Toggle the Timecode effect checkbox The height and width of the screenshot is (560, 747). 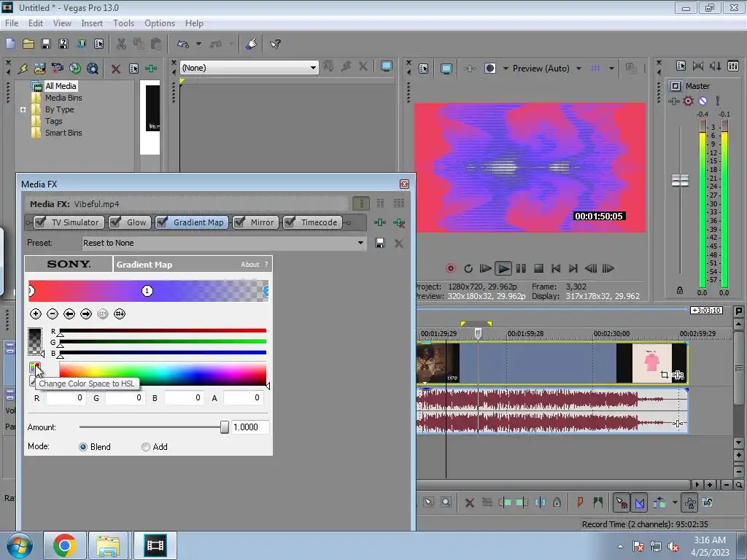pos(289,222)
